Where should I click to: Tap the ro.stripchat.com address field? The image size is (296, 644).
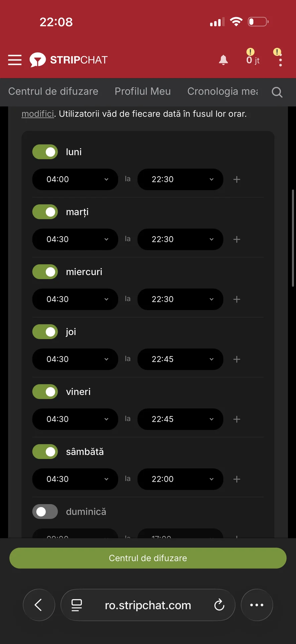click(148, 605)
